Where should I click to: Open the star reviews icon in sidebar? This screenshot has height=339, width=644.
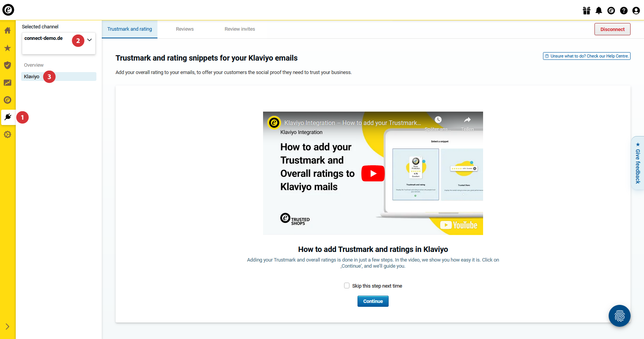coord(8,48)
